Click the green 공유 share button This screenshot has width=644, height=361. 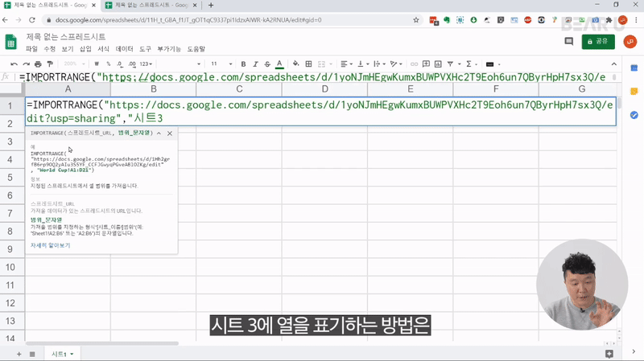pyautogui.click(x=598, y=42)
